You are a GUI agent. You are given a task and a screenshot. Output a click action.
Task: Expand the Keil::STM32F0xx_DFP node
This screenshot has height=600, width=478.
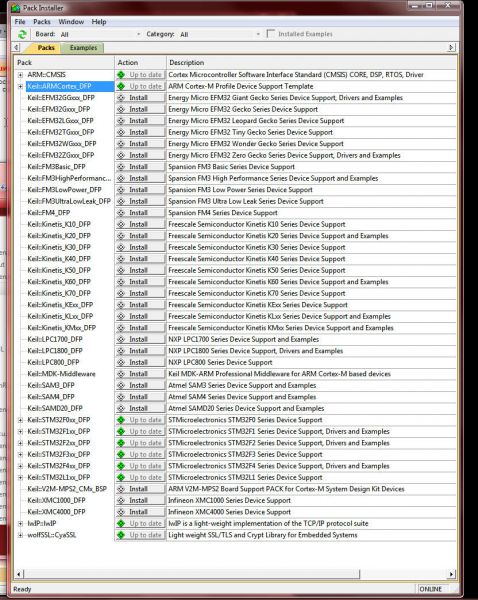point(20,420)
